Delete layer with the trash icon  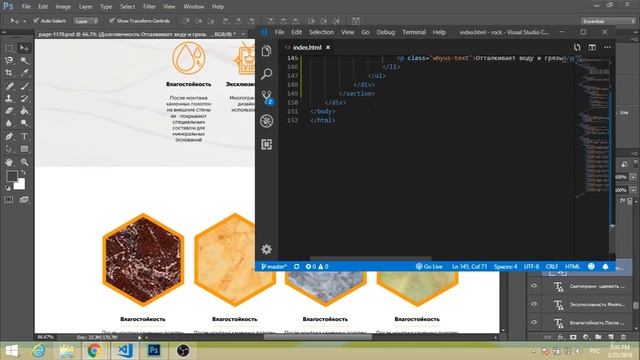[x=623, y=337]
